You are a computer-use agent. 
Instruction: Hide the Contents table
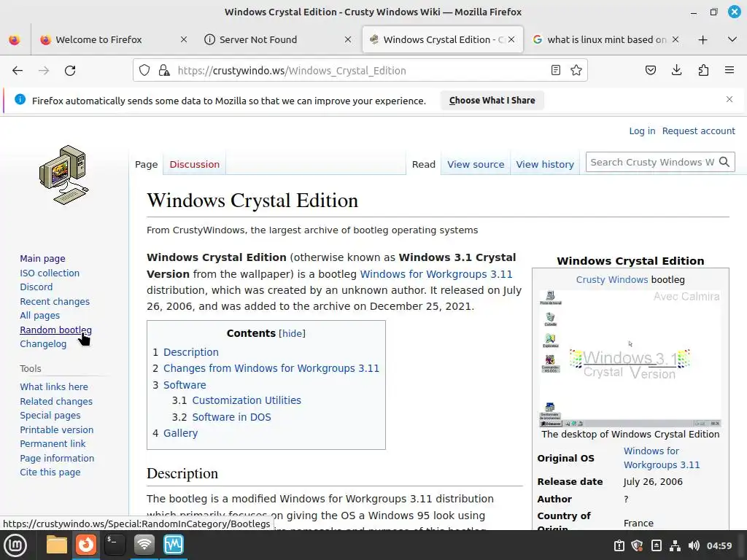pyautogui.click(x=292, y=333)
